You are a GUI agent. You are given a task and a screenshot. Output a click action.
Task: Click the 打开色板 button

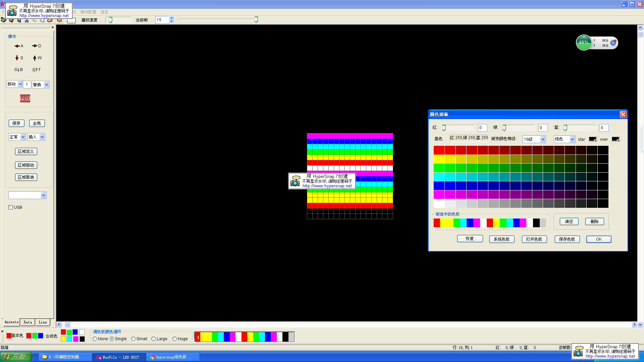534,239
